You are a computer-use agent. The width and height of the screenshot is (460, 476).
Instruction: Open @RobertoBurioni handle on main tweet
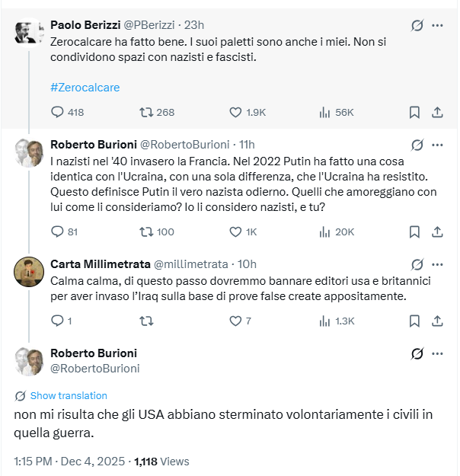point(94,368)
